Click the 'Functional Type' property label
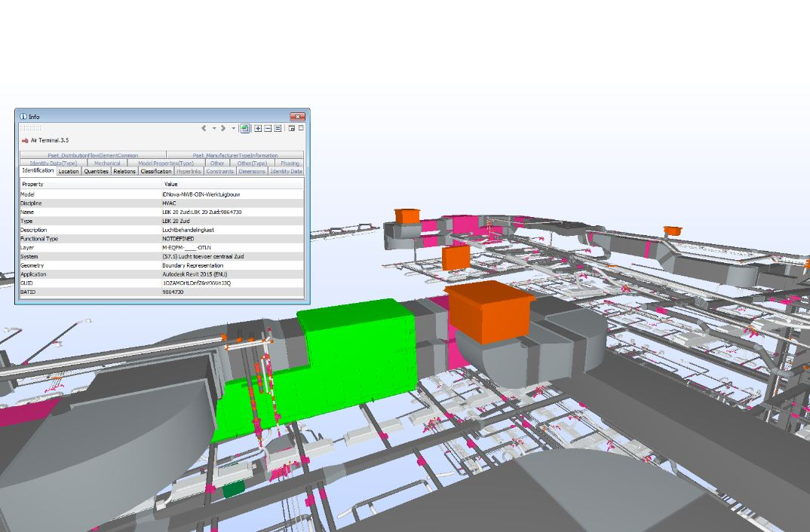The width and height of the screenshot is (810, 532). coord(39,239)
